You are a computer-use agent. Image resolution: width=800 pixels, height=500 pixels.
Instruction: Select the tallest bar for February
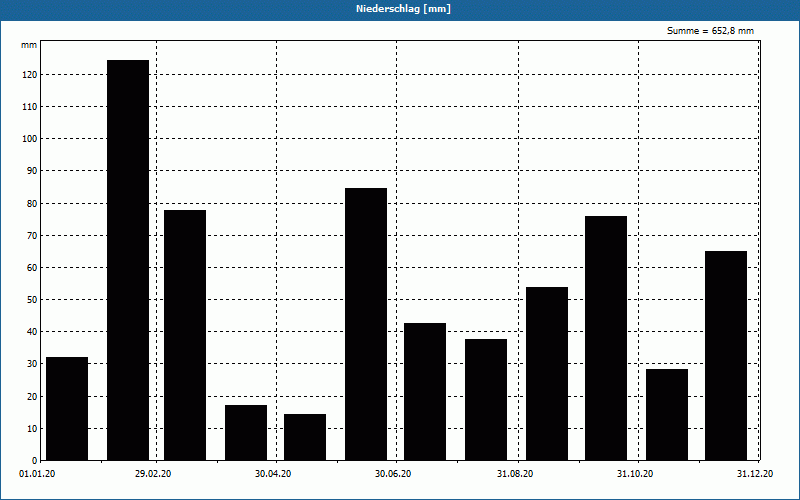tap(128, 260)
